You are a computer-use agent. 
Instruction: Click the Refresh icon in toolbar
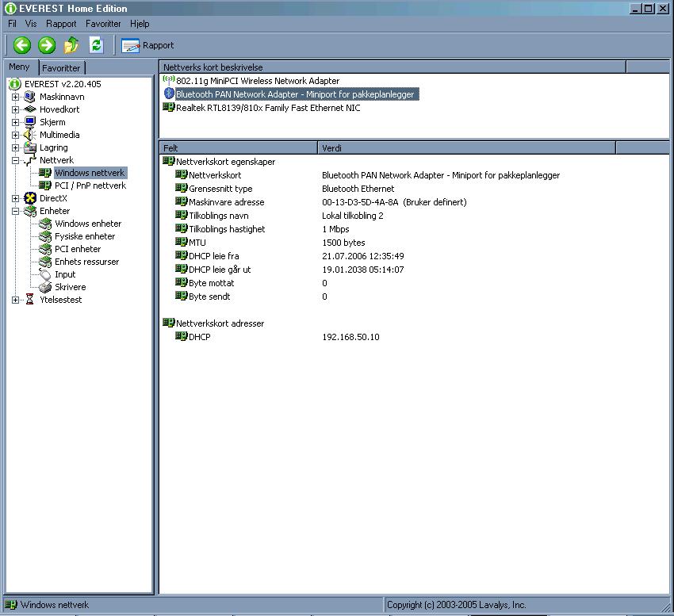point(96,44)
